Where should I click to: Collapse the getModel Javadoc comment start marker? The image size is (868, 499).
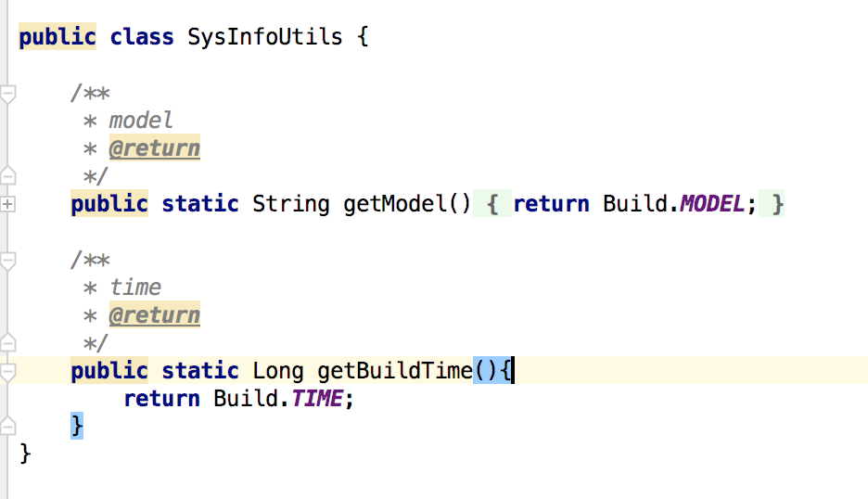[7, 94]
